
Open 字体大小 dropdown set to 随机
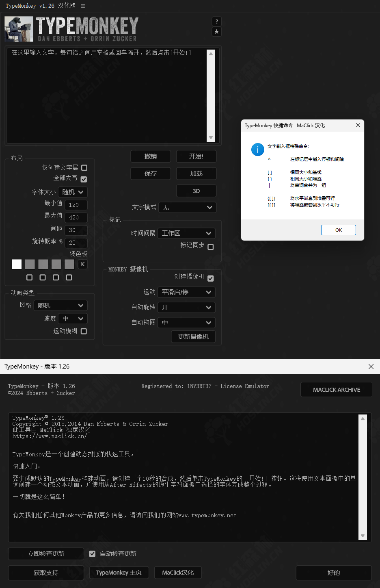point(73,192)
